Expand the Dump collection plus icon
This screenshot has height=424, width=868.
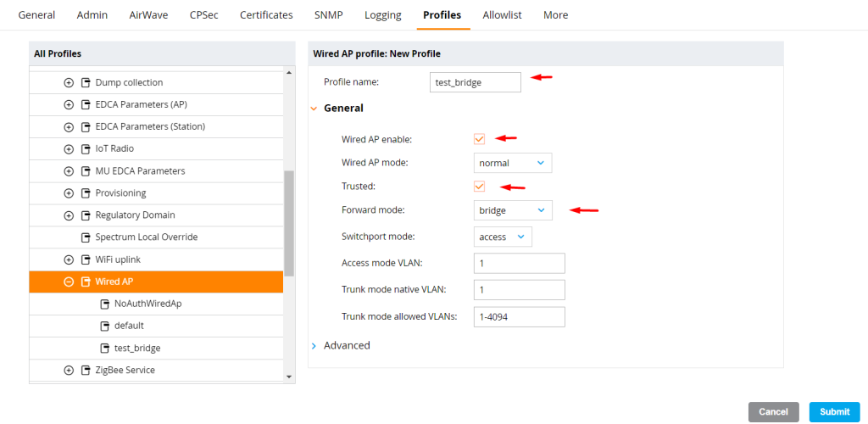point(69,82)
